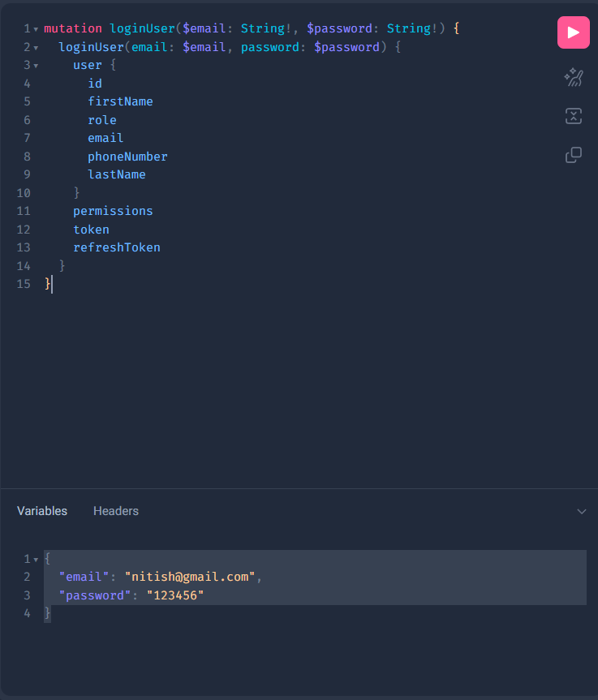The width and height of the screenshot is (598, 700).
Task: Click the mutation keyword on line 1
Action: coord(73,28)
